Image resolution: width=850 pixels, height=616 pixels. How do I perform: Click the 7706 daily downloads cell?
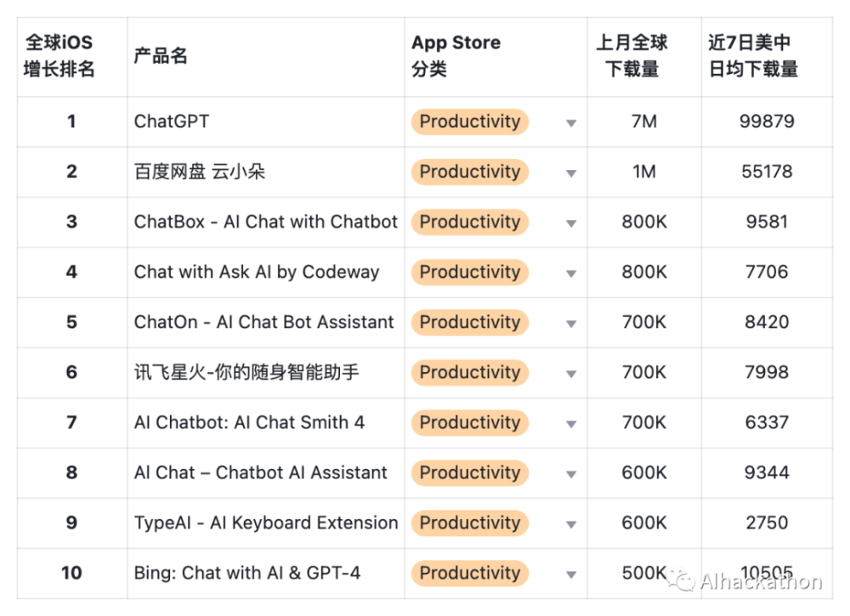point(767,273)
